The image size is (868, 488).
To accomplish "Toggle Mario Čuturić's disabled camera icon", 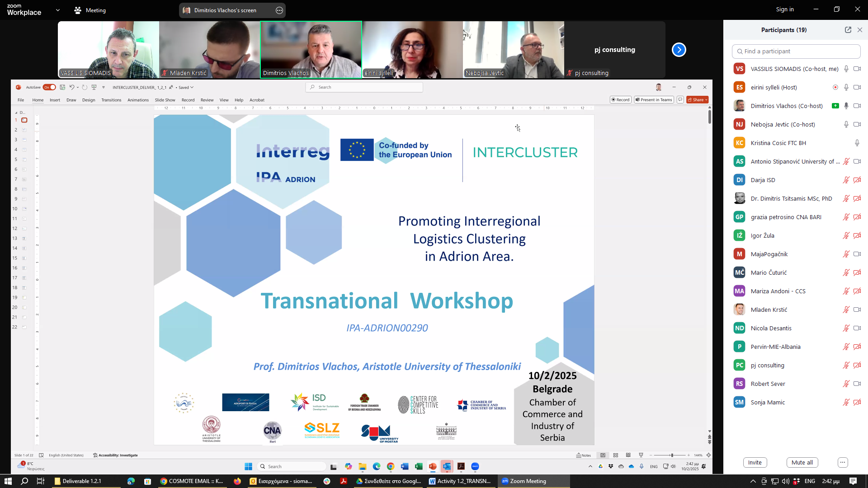I will [x=857, y=272].
